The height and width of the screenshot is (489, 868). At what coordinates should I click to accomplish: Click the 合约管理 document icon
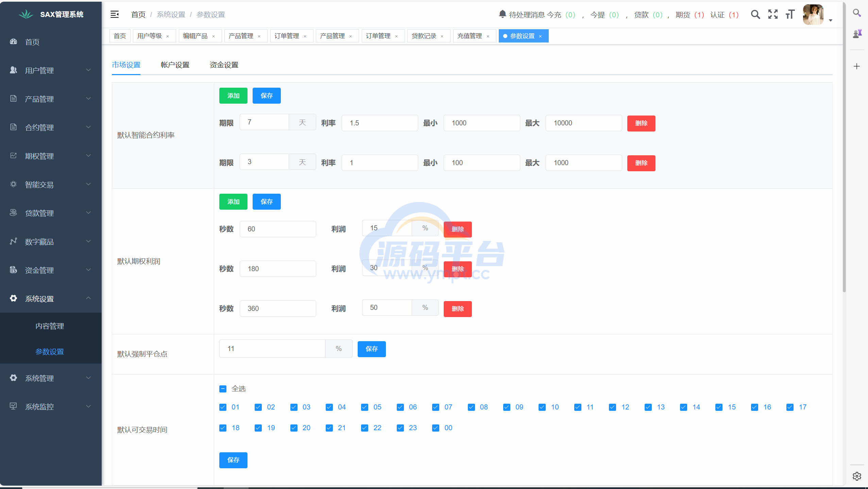(14, 127)
